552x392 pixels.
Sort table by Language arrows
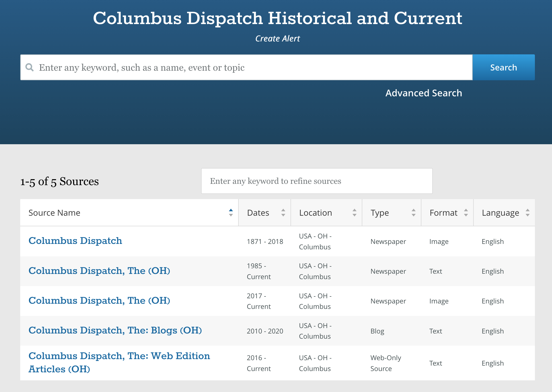click(x=527, y=213)
